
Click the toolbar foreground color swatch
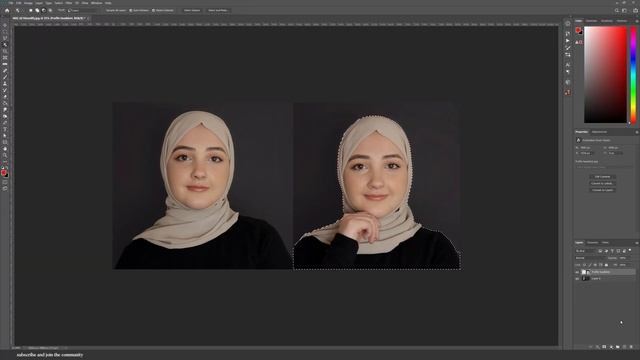pyautogui.click(x=4, y=173)
